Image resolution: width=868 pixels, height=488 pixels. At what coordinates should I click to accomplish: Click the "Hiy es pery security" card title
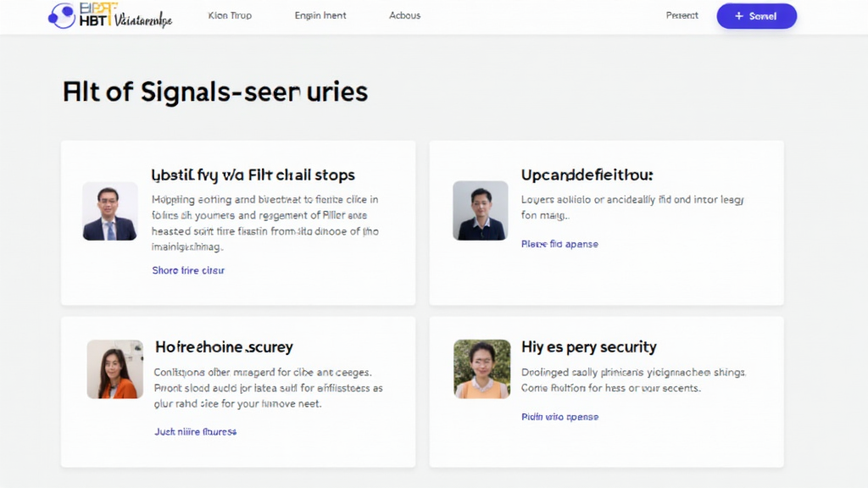tap(589, 347)
